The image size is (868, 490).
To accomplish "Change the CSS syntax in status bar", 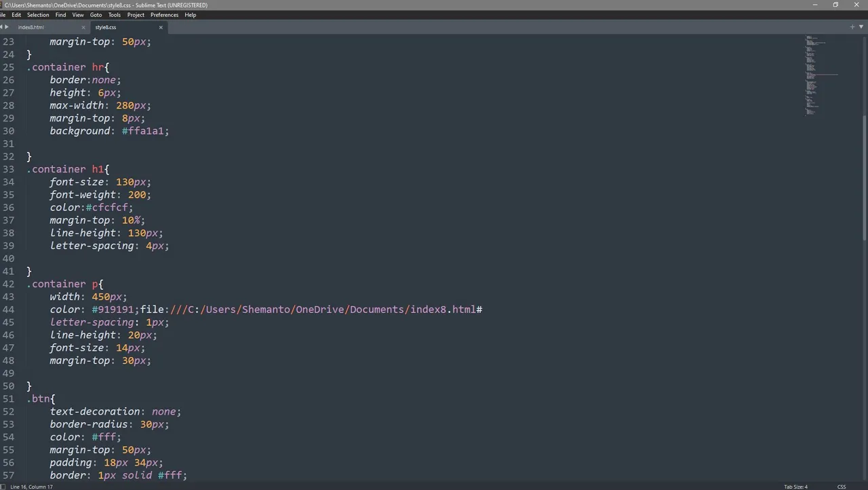I will click(x=842, y=487).
